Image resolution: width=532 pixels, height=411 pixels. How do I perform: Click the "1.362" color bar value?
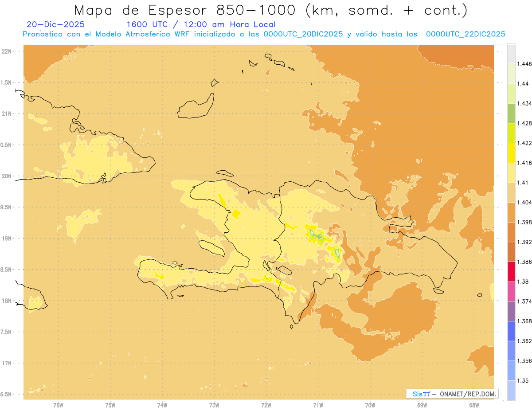pos(524,341)
